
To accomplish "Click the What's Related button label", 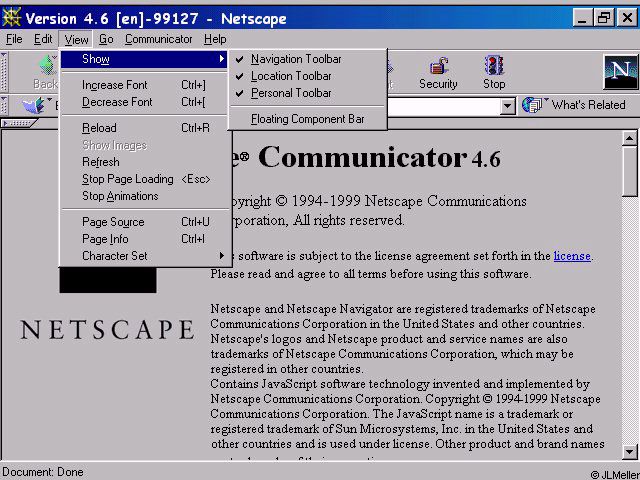I will pyautogui.click(x=588, y=105).
